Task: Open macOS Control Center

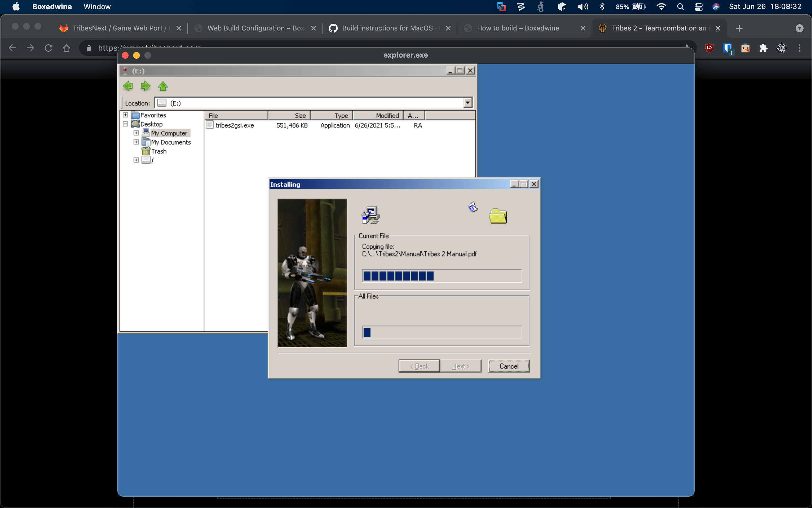Action: click(699, 7)
